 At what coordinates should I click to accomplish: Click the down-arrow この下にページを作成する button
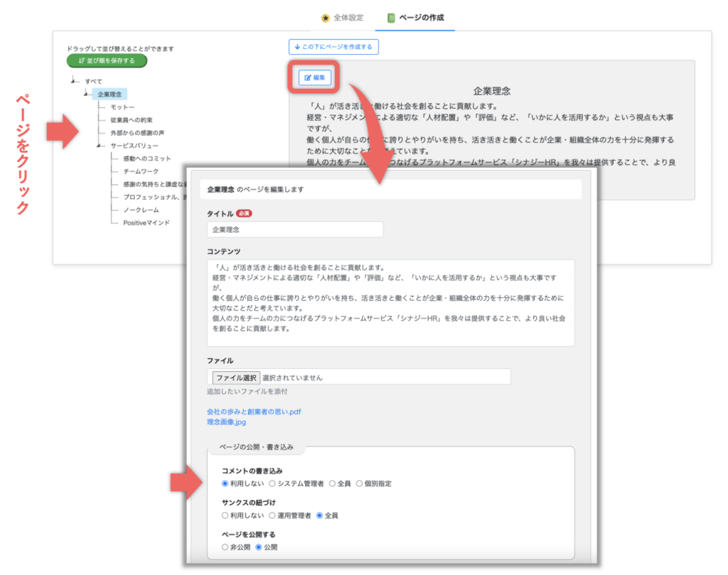click(333, 47)
